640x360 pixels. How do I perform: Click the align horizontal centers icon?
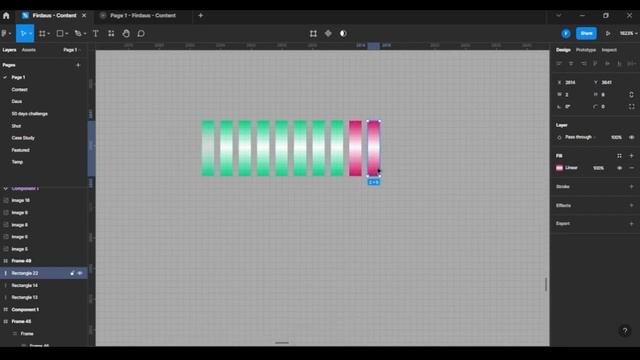tap(571, 64)
